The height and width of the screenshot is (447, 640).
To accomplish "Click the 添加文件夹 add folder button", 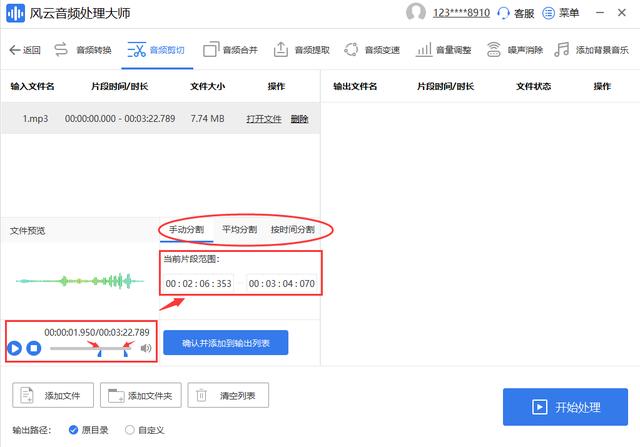I will tap(141, 395).
